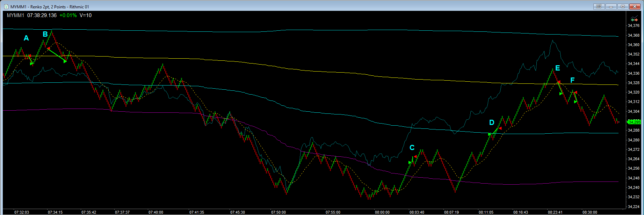The image size is (644, 215).
Task: Click the green exit arrow at trade F
Action: pyautogui.click(x=576, y=102)
